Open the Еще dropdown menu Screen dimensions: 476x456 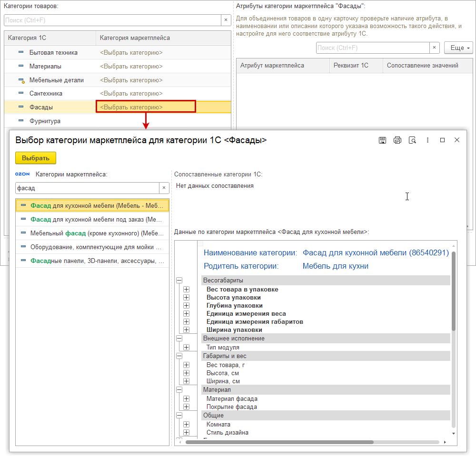(x=458, y=48)
